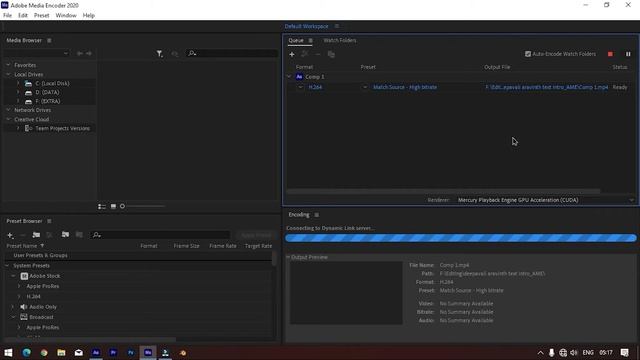Click the After Effects icon beside Comp 1
The width and height of the screenshot is (640, 360).
pos(299,77)
